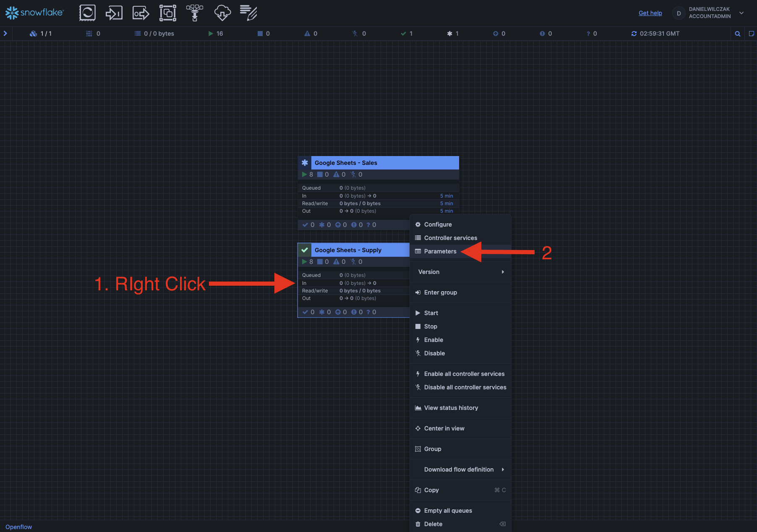The height and width of the screenshot is (532, 757).
Task: Click Disable in the context menu
Action: tap(434, 353)
